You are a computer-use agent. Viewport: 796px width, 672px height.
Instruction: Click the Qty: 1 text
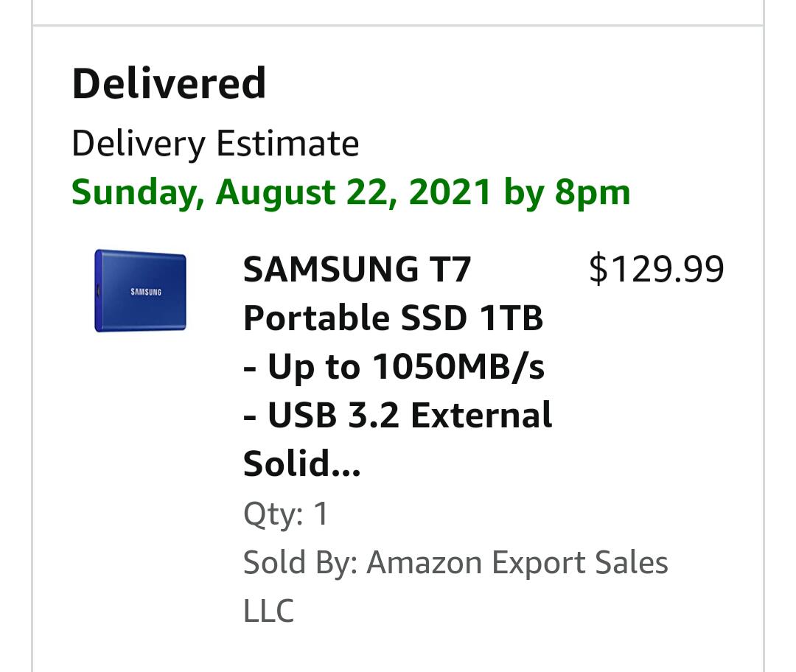coord(286,514)
